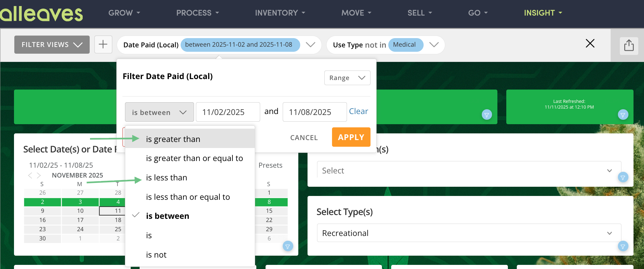
Task: Open the FILTER VIEWS dropdown
Action: (x=52, y=45)
